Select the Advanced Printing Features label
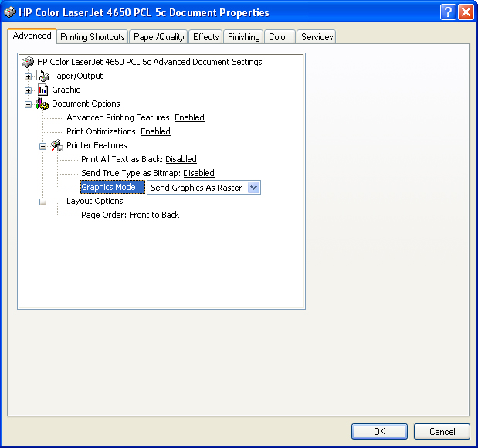This screenshot has width=478, height=448. [120, 117]
